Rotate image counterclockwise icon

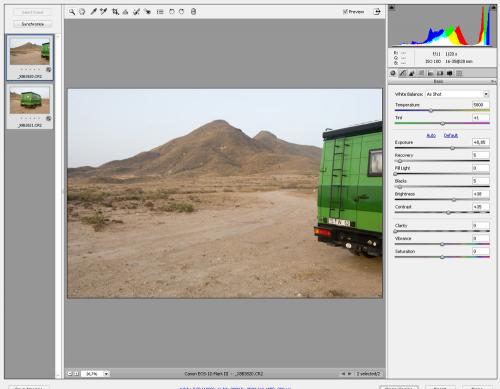(x=171, y=12)
